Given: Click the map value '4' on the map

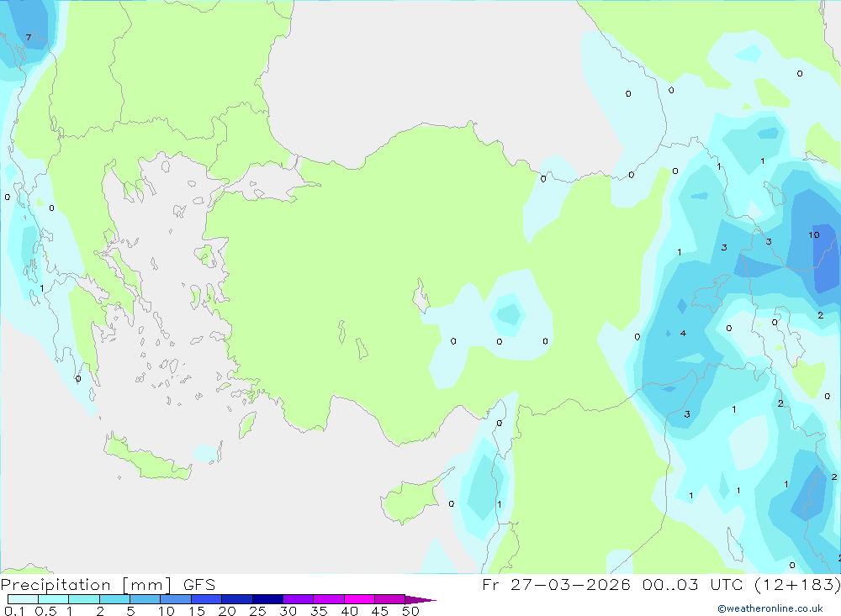Looking at the screenshot, I should (683, 333).
